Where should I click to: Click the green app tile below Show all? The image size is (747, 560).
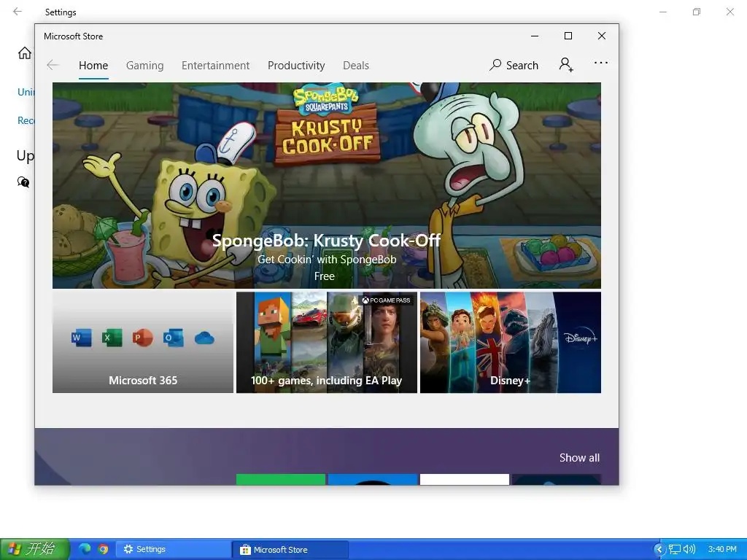tap(281, 480)
